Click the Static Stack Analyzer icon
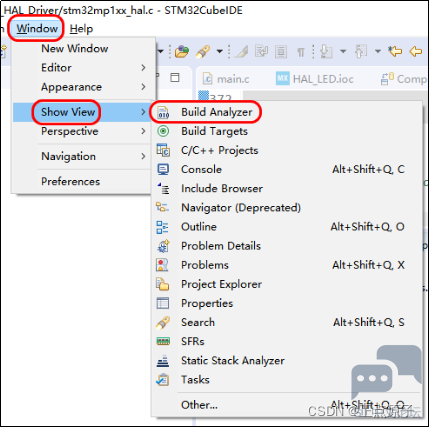The image size is (430, 428). pos(163,361)
